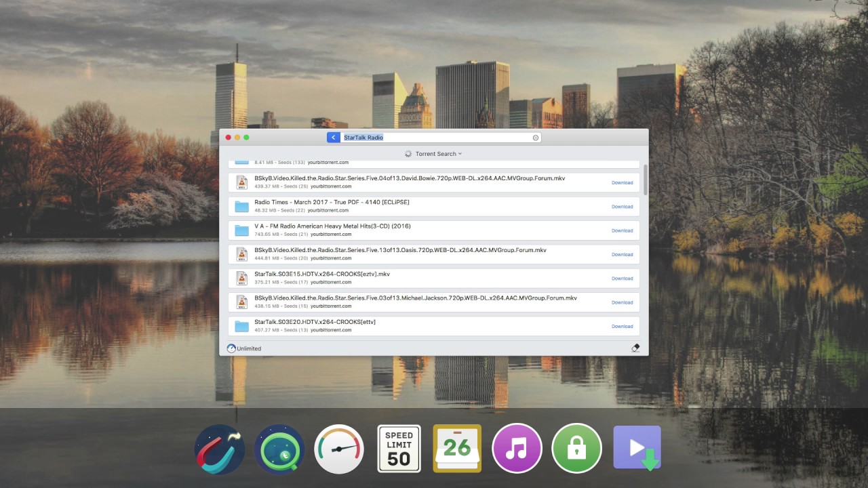Close the torrent search window
Viewport: 868px width, 488px height.
pyautogui.click(x=229, y=138)
